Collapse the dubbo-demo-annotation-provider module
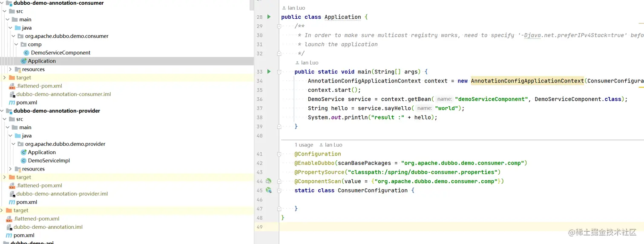 point(2,111)
